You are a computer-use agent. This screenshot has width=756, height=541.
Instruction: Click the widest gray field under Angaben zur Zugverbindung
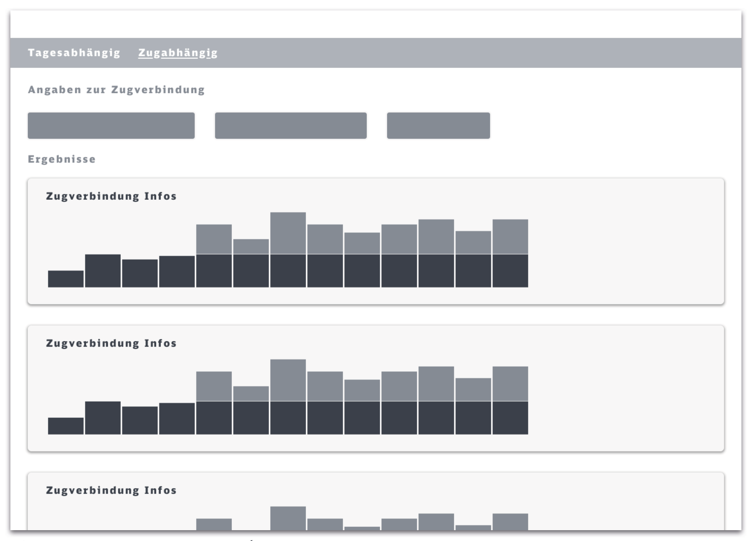tap(111, 125)
